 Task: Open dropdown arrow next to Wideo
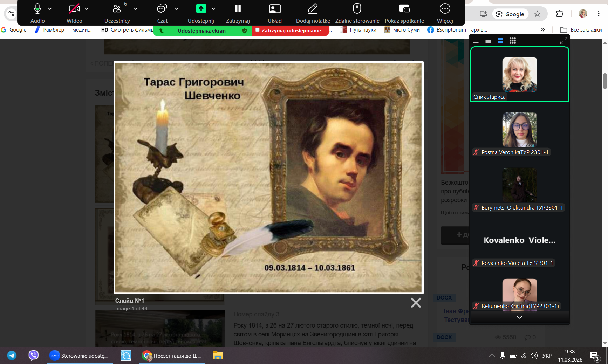87,9
